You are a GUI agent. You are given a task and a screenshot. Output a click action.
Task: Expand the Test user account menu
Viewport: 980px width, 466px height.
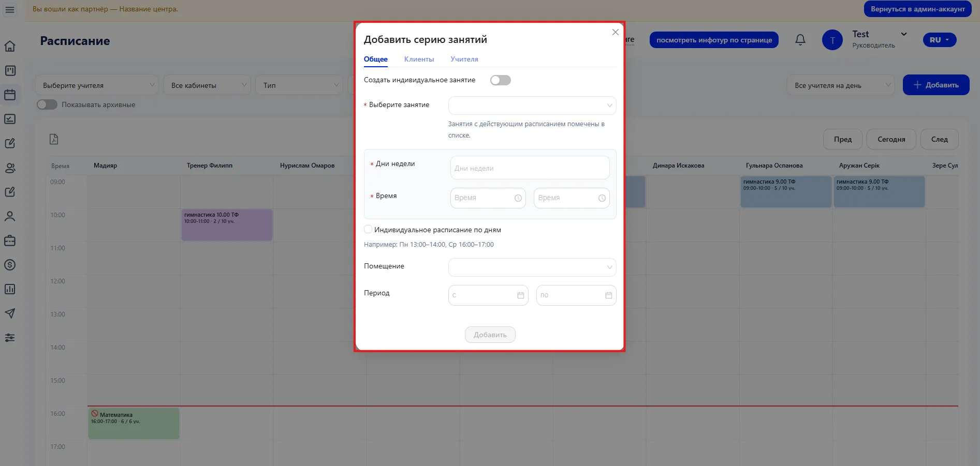click(x=904, y=34)
